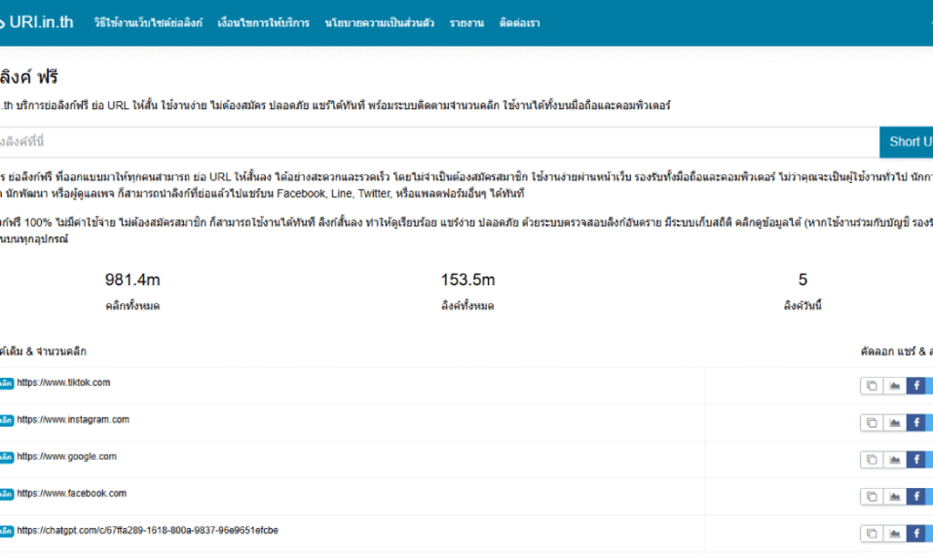This screenshot has height=560, width=933.
Task: Open the https://www.facebook.com link
Action: point(71,494)
